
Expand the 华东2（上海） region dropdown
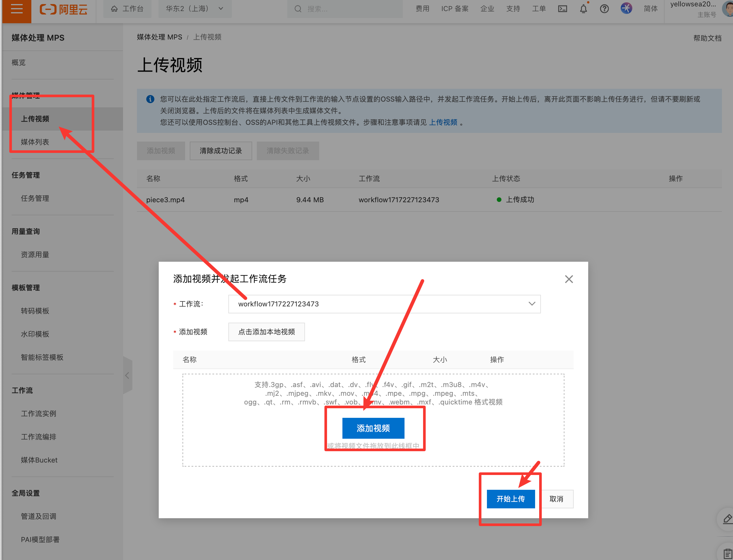pyautogui.click(x=194, y=9)
